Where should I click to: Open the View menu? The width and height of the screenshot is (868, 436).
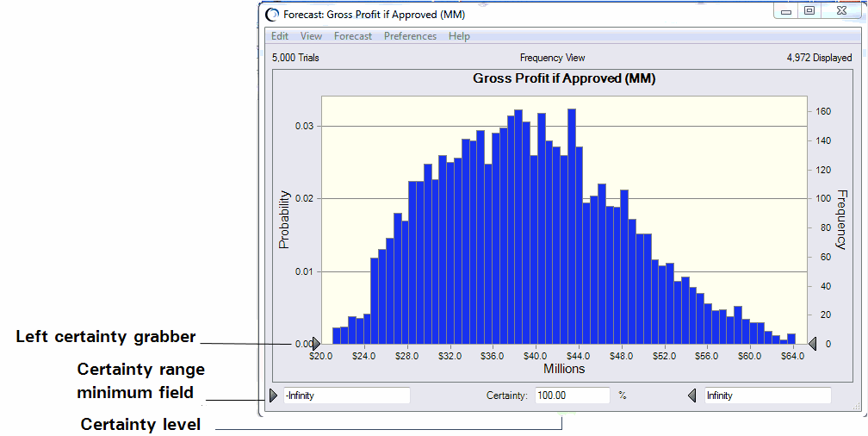[311, 36]
